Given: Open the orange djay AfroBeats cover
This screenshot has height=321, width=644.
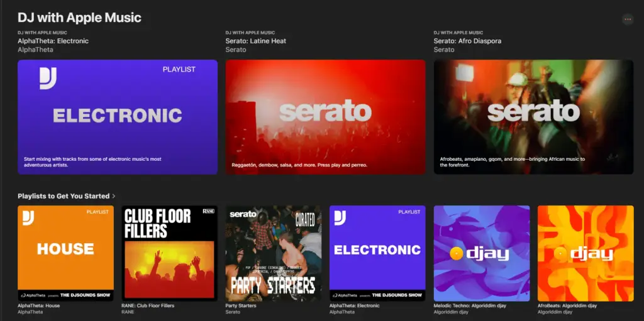Looking at the screenshot, I should pos(586,253).
